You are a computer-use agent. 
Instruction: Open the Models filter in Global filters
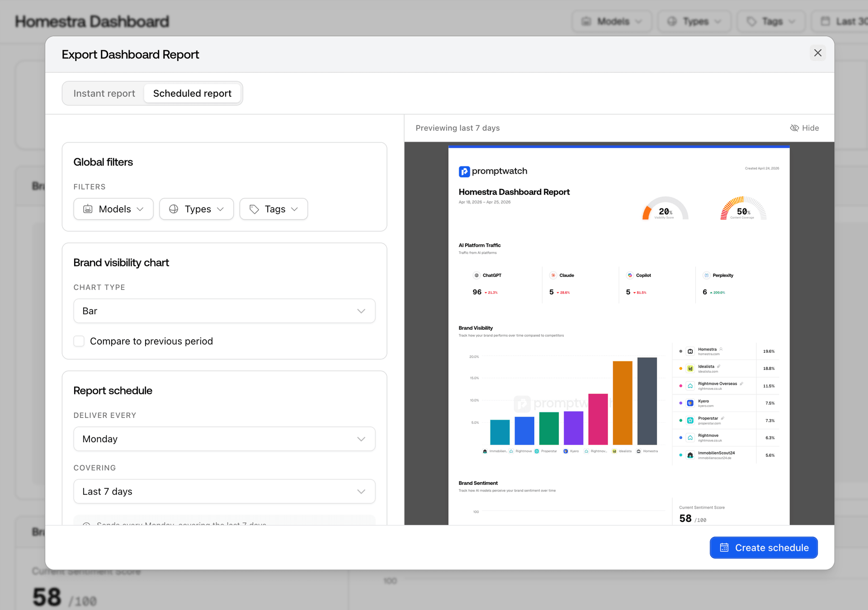[x=113, y=209]
